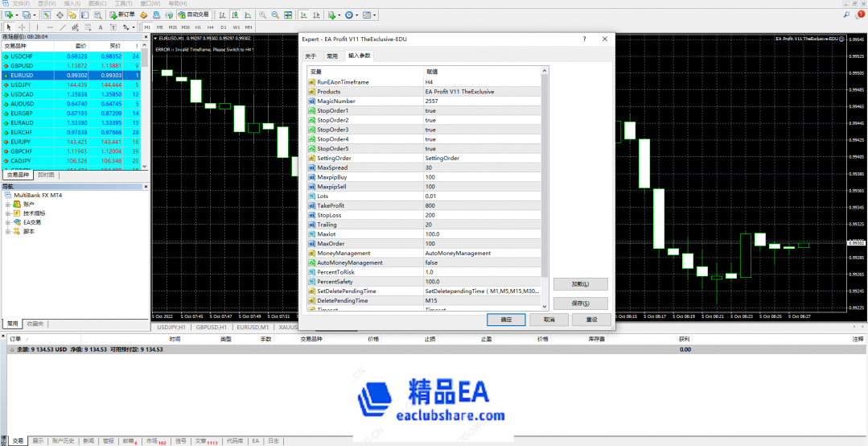The image size is (868, 446).
Task: Open the periodicity clock icon
Action: pyautogui.click(x=349, y=15)
